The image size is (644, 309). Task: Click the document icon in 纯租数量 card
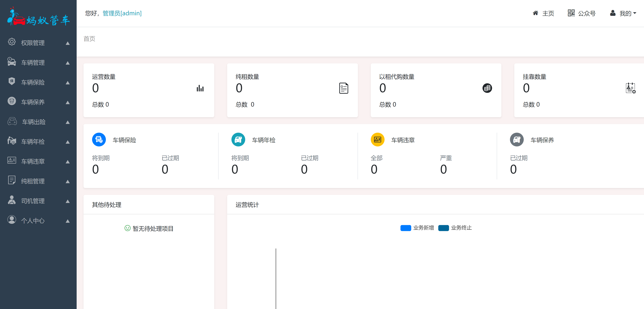[x=343, y=88]
